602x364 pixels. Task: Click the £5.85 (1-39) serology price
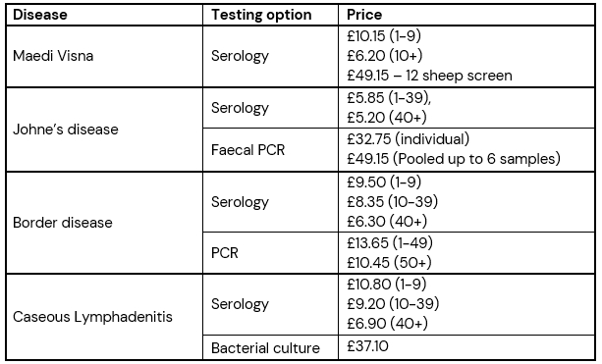(389, 98)
